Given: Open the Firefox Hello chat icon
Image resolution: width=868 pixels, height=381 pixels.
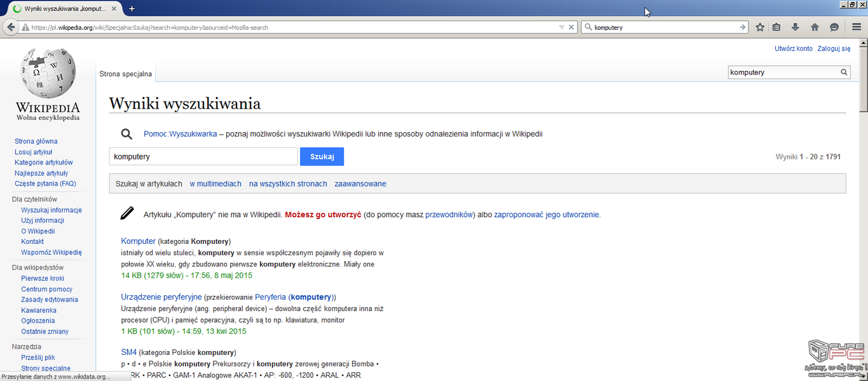Looking at the screenshot, I should tap(834, 27).
